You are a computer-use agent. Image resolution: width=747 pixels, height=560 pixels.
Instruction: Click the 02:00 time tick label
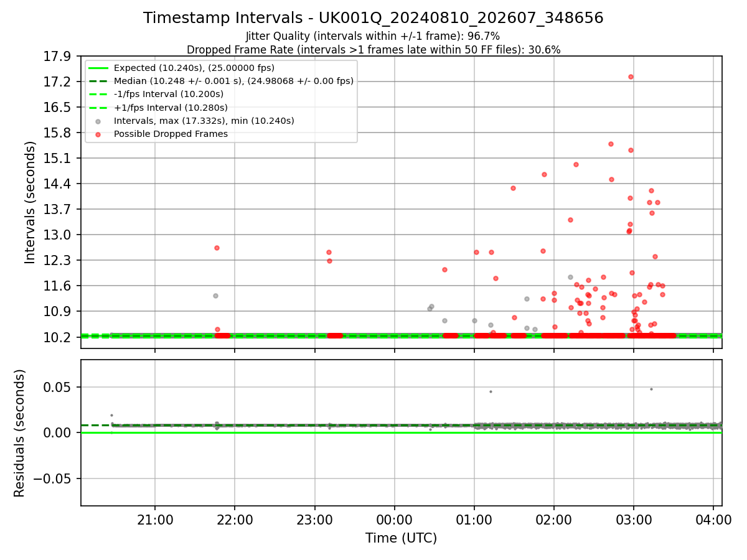[553, 520]
